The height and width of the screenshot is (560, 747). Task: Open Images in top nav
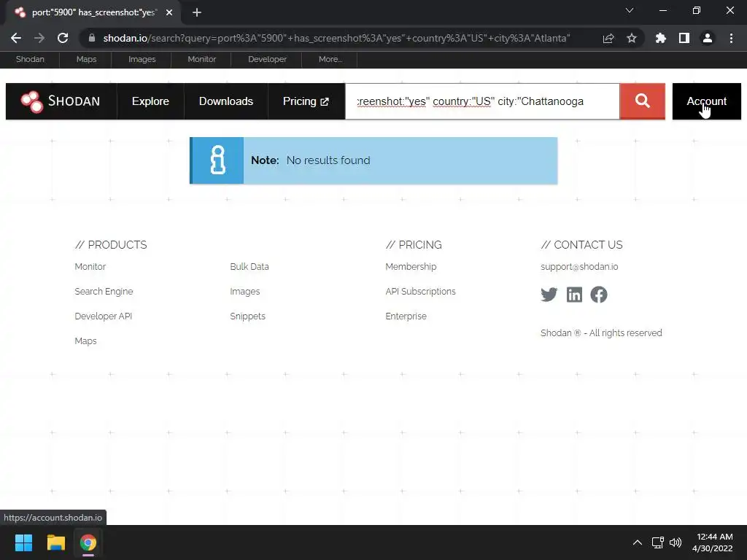tap(142, 59)
